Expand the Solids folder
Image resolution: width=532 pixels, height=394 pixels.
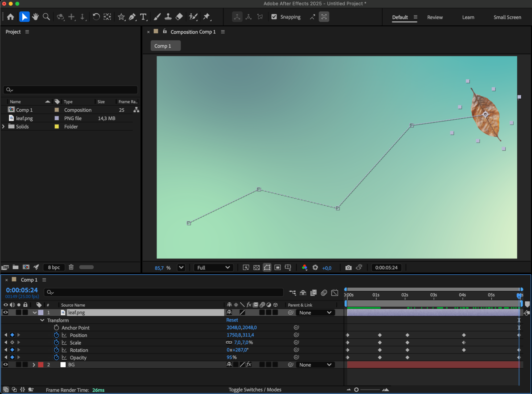pyautogui.click(x=3, y=127)
